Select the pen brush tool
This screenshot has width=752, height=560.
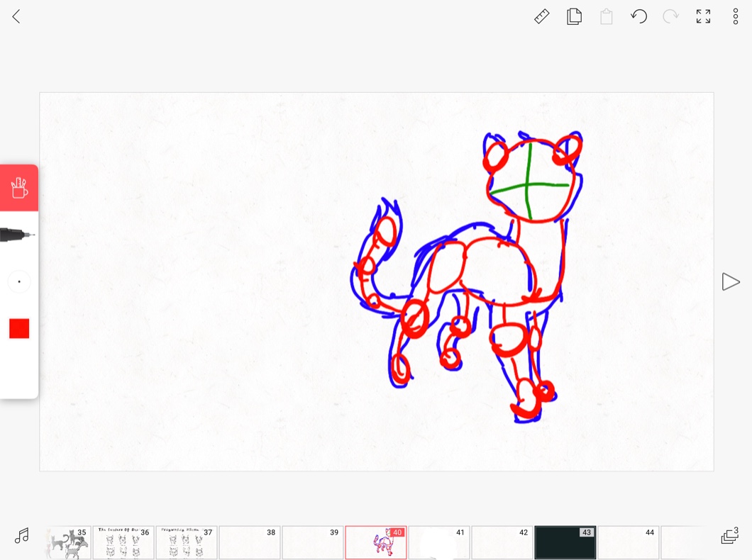(x=17, y=235)
